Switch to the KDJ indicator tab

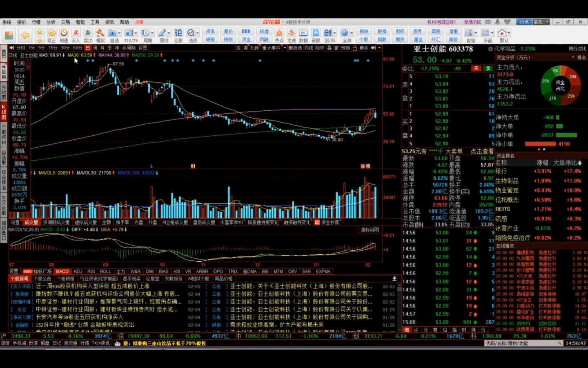(x=78, y=272)
